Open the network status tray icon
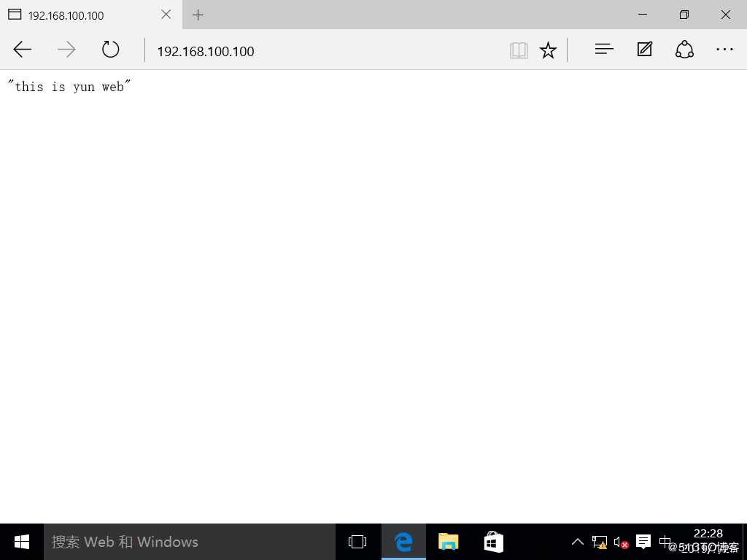The width and height of the screenshot is (747, 560). (600, 542)
